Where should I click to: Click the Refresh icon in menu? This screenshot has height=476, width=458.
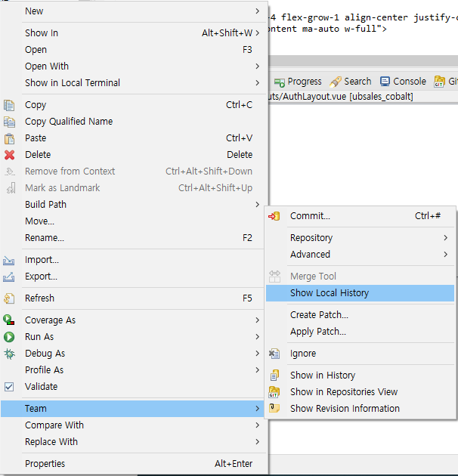coord(9,298)
